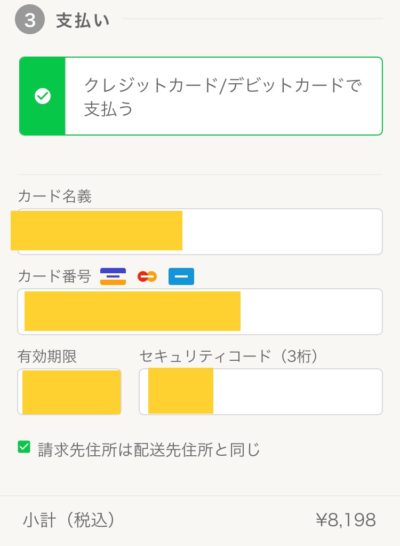Click the green checkmark on card payment

click(43, 96)
